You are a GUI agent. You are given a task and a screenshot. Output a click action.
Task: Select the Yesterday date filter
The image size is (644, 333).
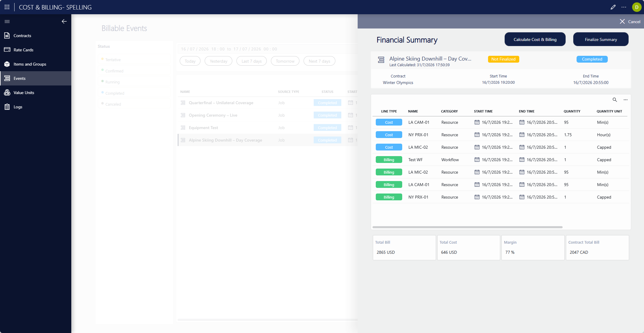pos(218,61)
